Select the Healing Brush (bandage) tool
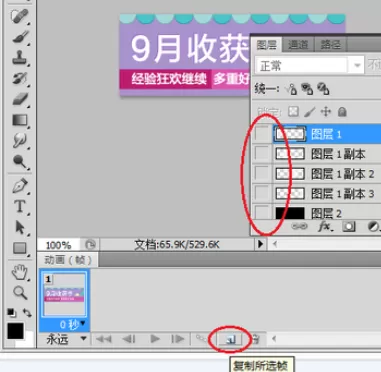Image resolution: width=381 pixels, height=372 pixels. 19,16
